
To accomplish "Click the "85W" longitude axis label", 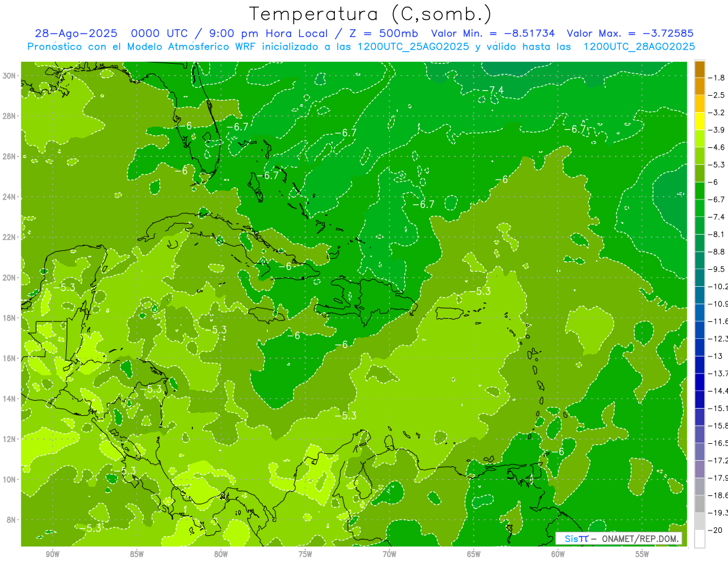I will click(x=137, y=554).
